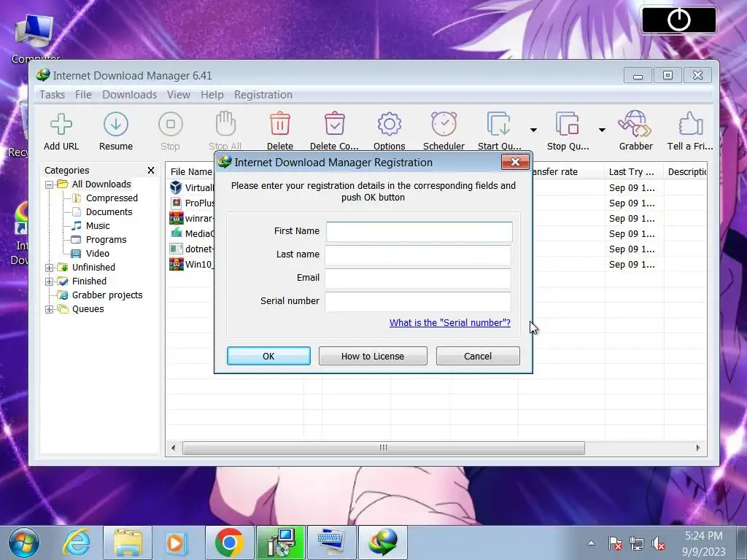Image resolution: width=747 pixels, height=560 pixels.
Task: Focus the First Name field
Action: (x=419, y=231)
